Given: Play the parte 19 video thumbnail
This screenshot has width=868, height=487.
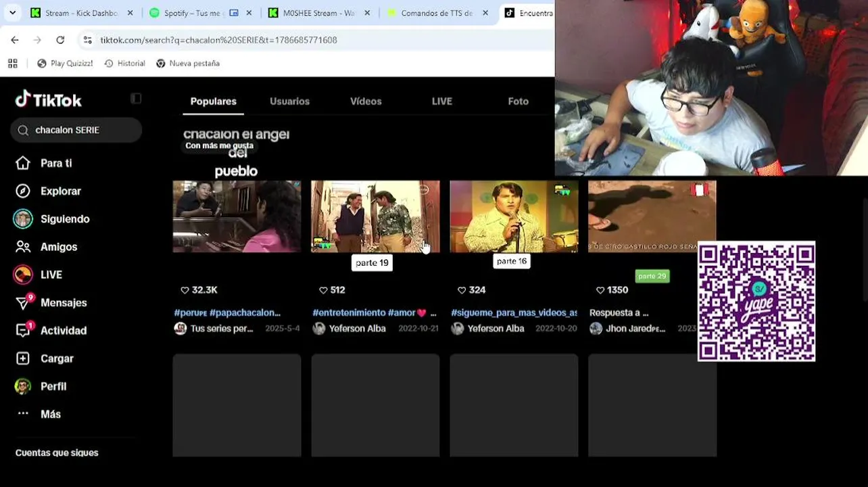Looking at the screenshot, I should click(x=375, y=216).
